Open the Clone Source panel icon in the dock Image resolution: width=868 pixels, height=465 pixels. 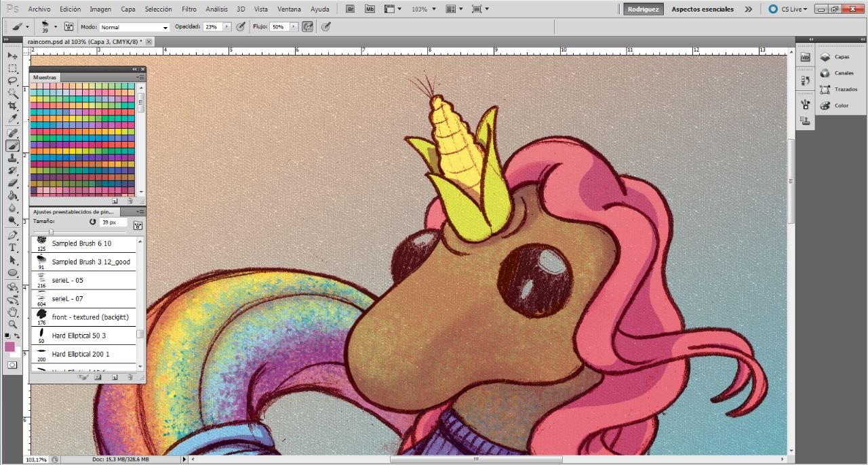(x=805, y=121)
